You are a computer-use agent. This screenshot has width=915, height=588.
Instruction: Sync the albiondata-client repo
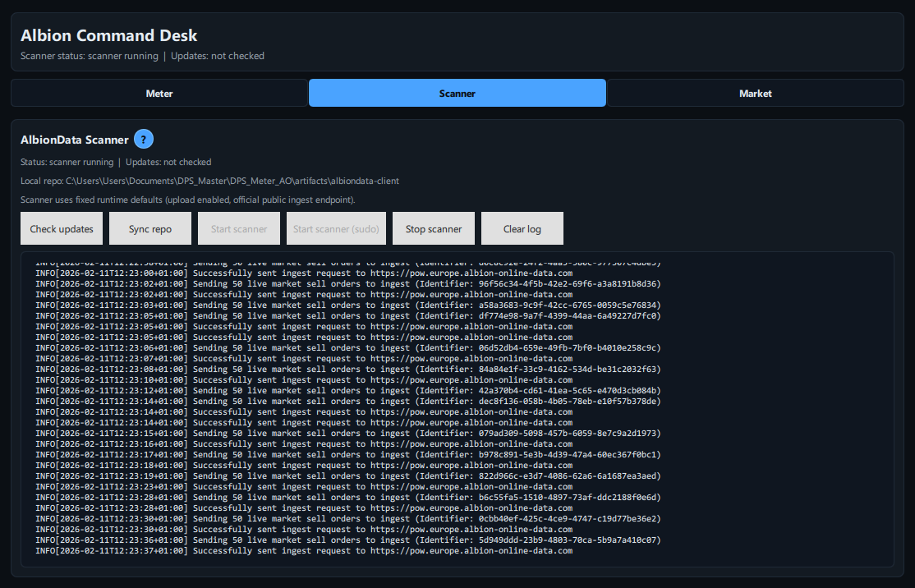149,228
